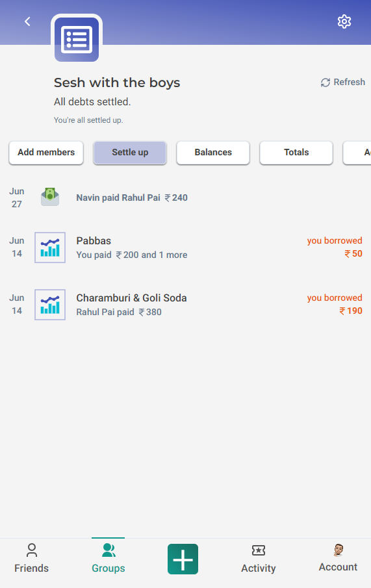
Task: Tap the green plus add expense button
Action: pyautogui.click(x=183, y=559)
